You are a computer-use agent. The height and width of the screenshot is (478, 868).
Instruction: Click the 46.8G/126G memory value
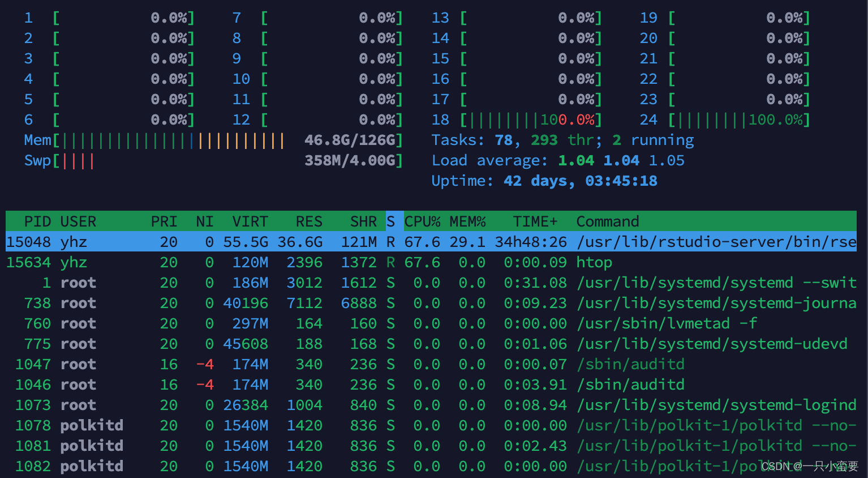coord(350,140)
